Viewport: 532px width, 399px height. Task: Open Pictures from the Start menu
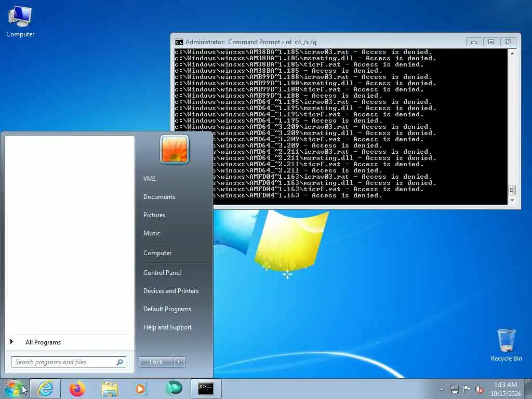point(154,215)
